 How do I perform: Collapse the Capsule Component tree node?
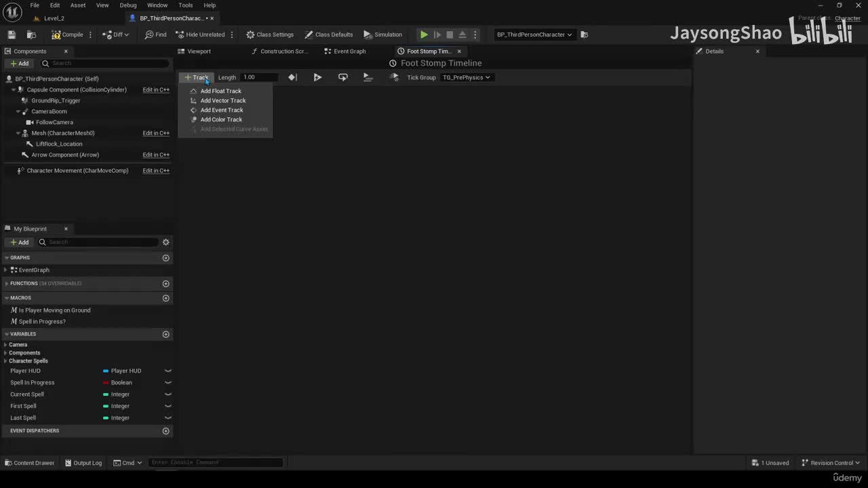tap(14, 89)
